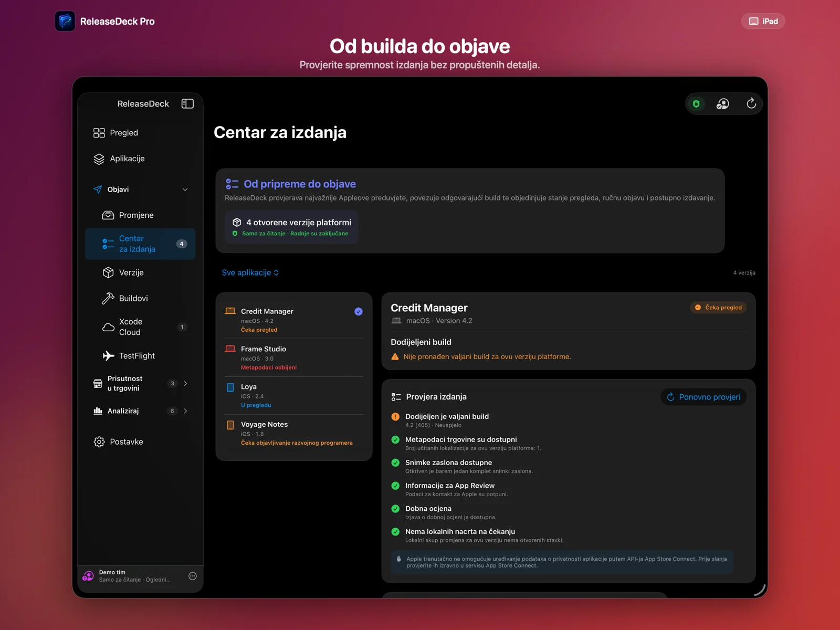Open the Buildovi sidebar item
The image size is (840, 630).
[140, 298]
